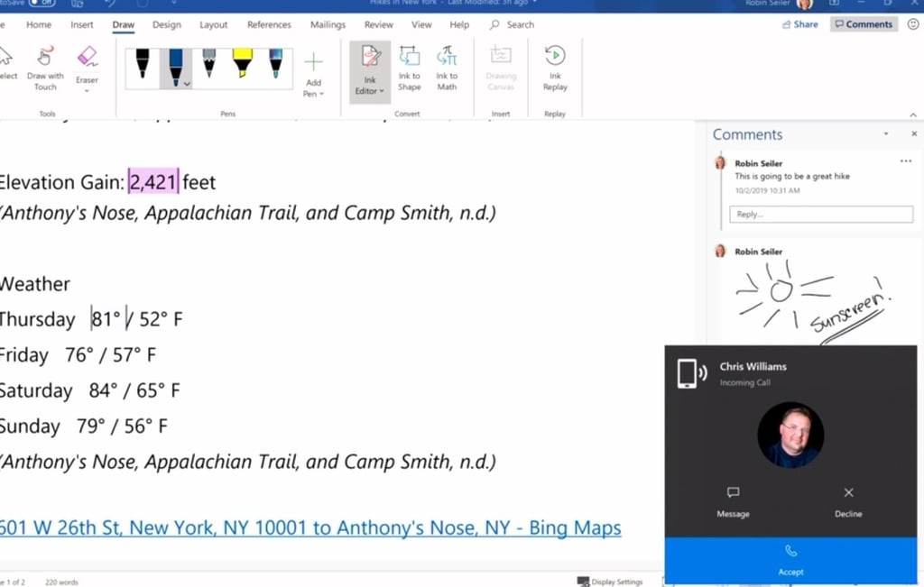Send feedback via the smiley icon

coord(913,24)
